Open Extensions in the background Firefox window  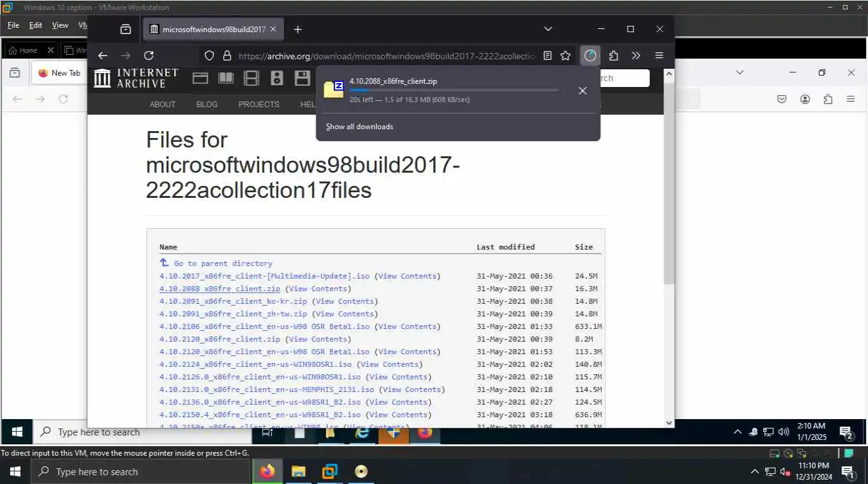click(828, 99)
